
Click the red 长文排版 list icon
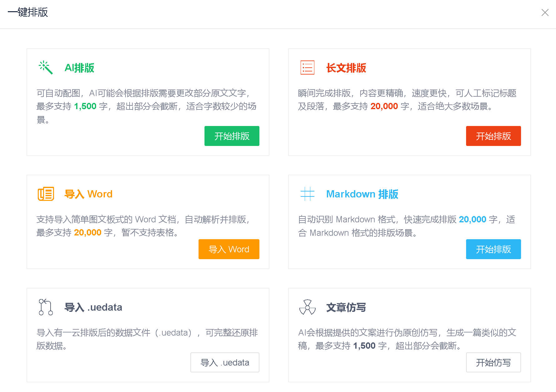[307, 68]
